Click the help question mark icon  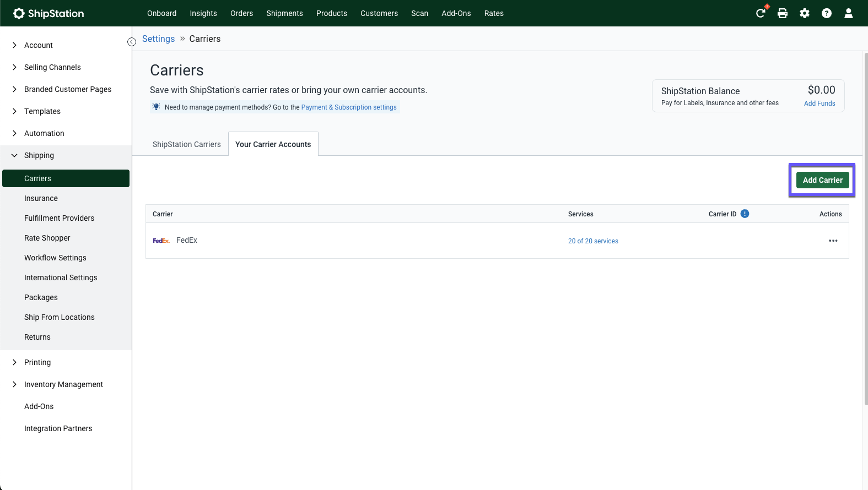click(827, 13)
